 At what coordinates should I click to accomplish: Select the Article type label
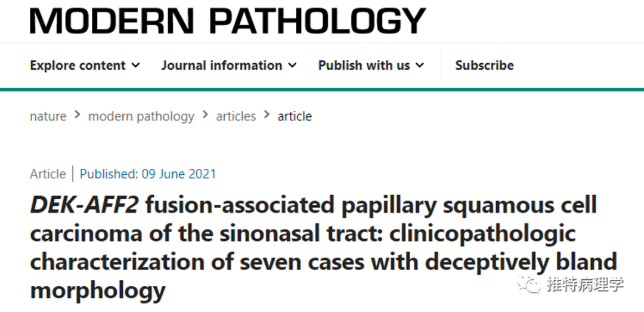tap(48, 174)
